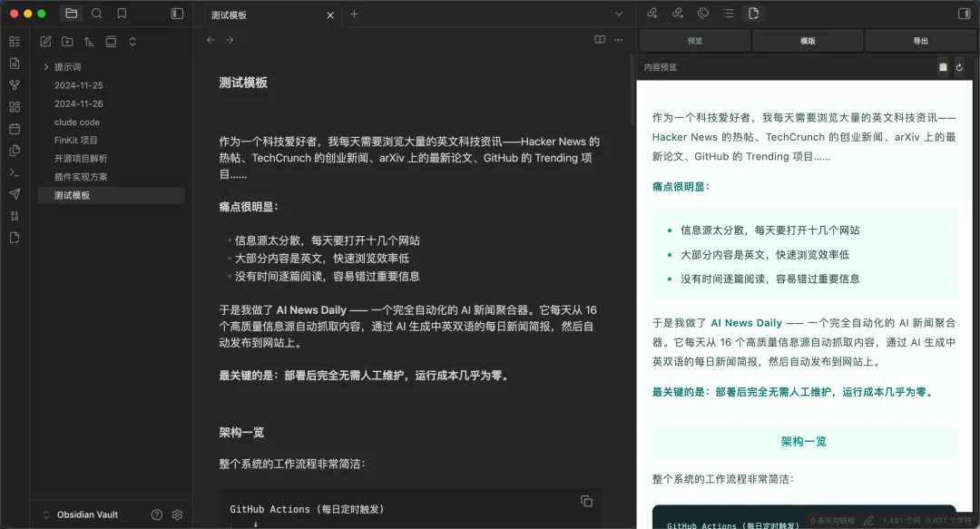The image size is (980, 529).
Task: Click the auto-reveal current file icon
Action: point(111,41)
